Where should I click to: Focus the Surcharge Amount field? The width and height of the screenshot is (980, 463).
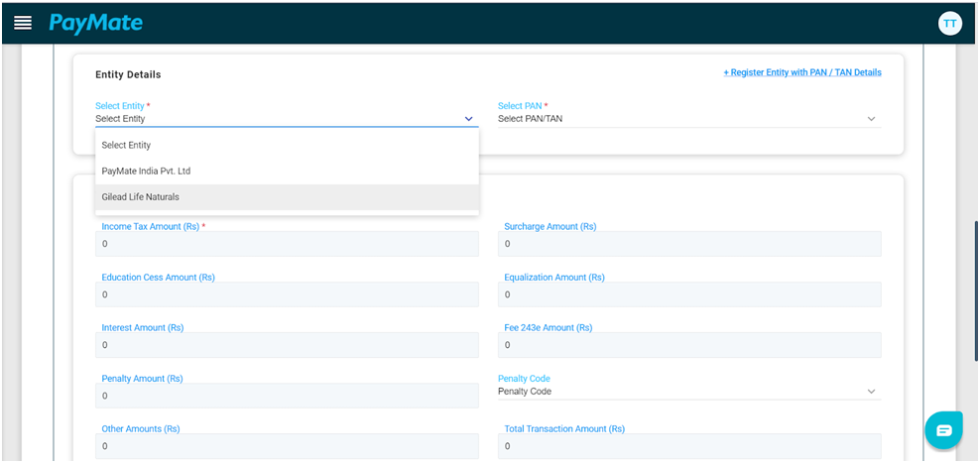coord(689,244)
